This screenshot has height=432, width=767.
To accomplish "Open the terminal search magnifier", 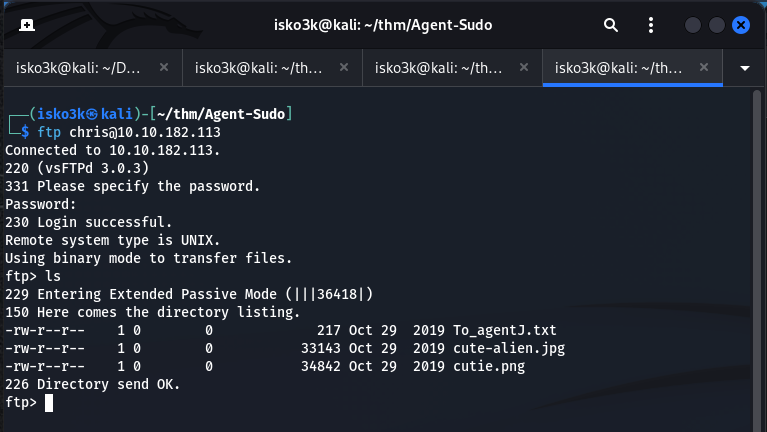I will pos(611,24).
